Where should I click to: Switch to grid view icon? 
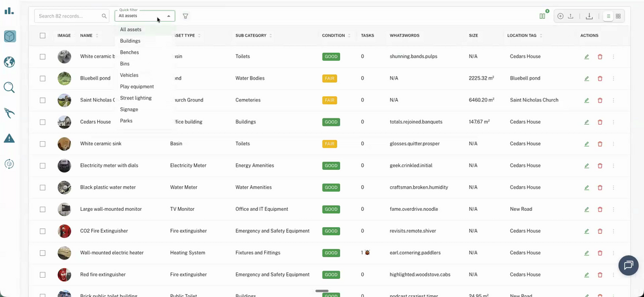click(x=618, y=16)
